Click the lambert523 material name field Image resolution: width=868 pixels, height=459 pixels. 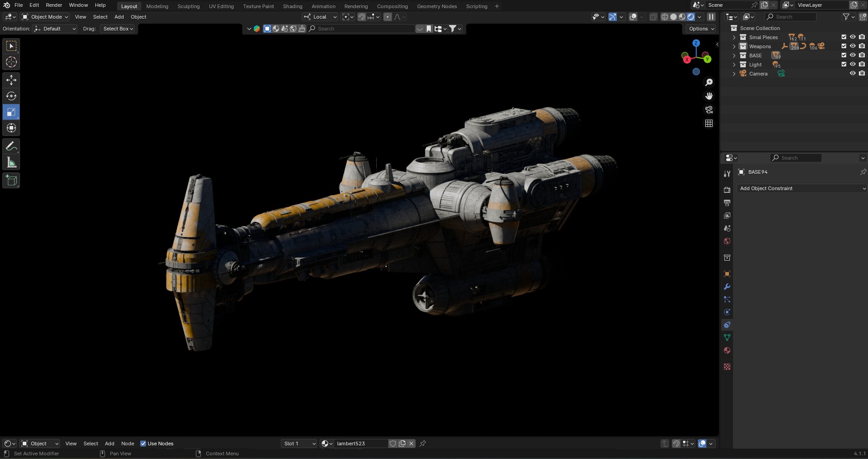[361, 444]
